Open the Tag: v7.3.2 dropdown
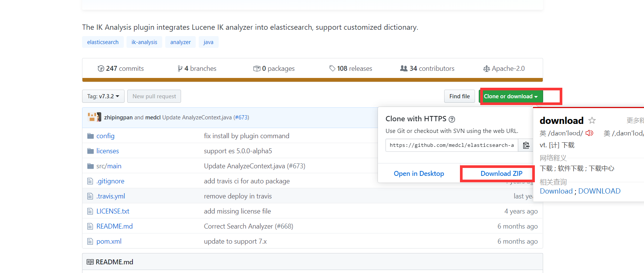Viewport: 644px width, 273px height. 103,96
